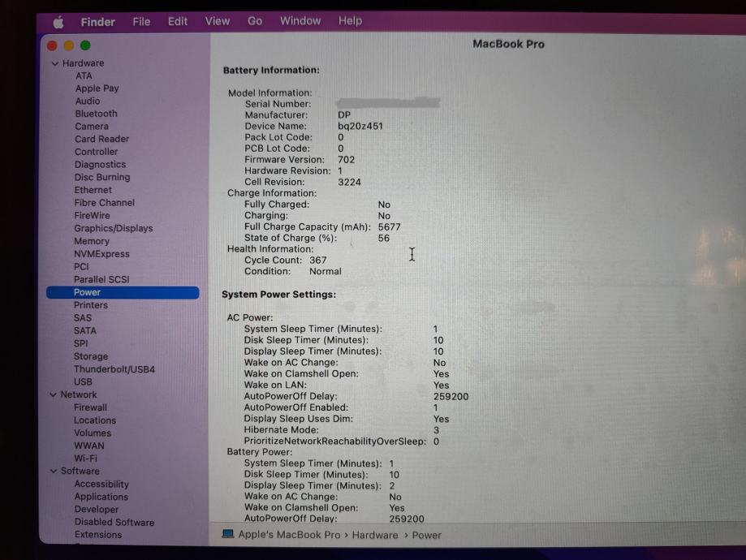746x560 pixels.
Task: Open the Edit menu
Action: tap(178, 21)
